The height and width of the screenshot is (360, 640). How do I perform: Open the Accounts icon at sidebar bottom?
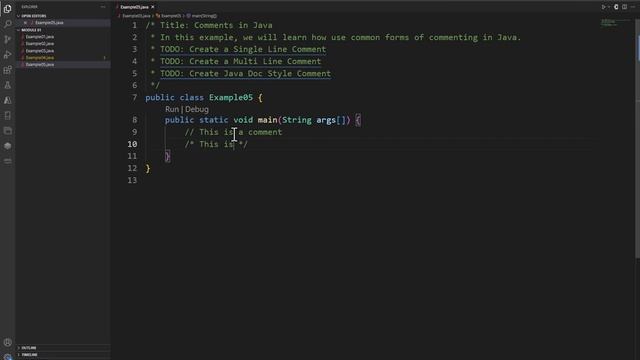[x=7, y=342]
